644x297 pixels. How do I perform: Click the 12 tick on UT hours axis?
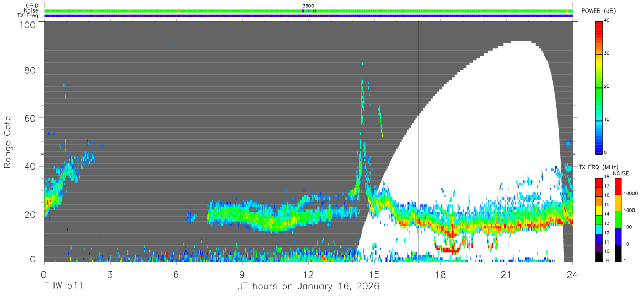pyautogui.click(x=308, y=273)
